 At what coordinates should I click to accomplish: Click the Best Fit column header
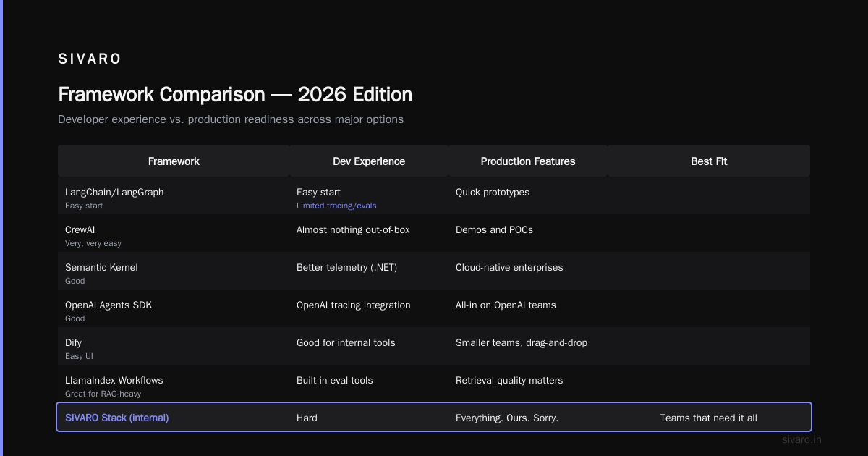(709, 161)
